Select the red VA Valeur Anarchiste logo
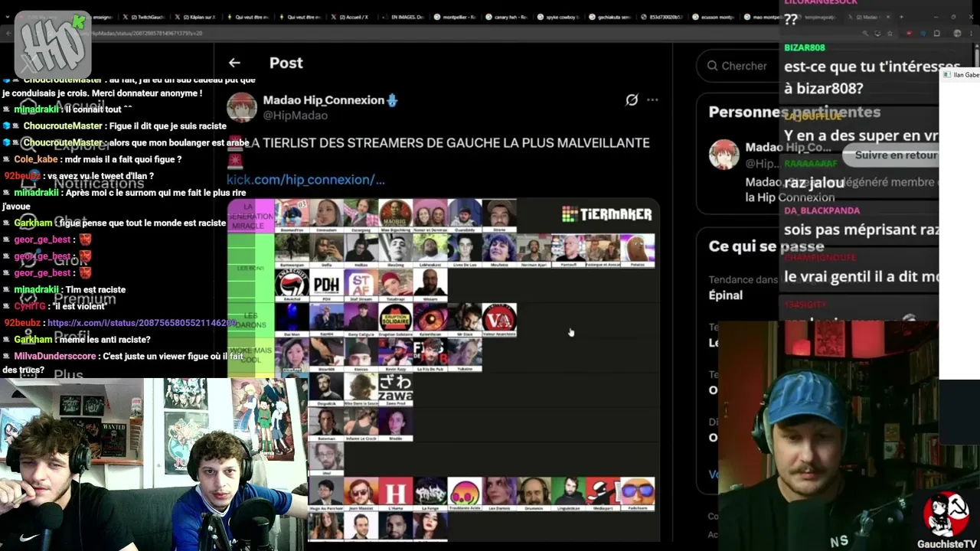This screenshot has height=551, width=980. [x=499, y=320]
